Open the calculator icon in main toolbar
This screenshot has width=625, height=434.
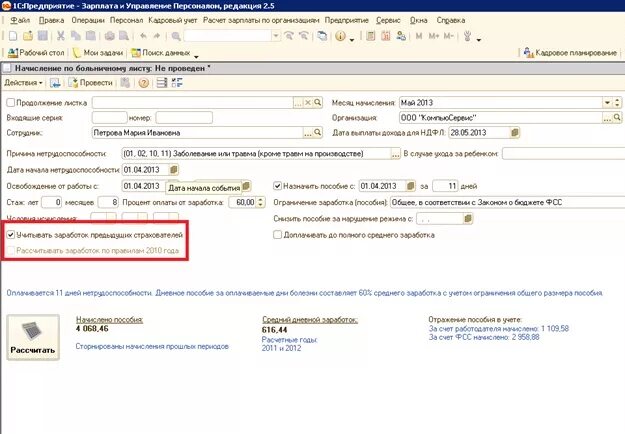[371, 36]
